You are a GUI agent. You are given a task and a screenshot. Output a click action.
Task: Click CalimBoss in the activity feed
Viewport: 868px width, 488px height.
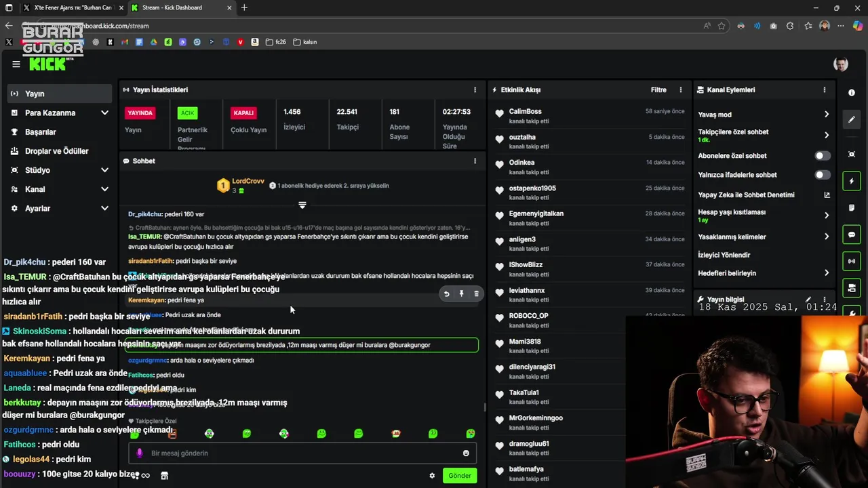click(x=526, y=111)
